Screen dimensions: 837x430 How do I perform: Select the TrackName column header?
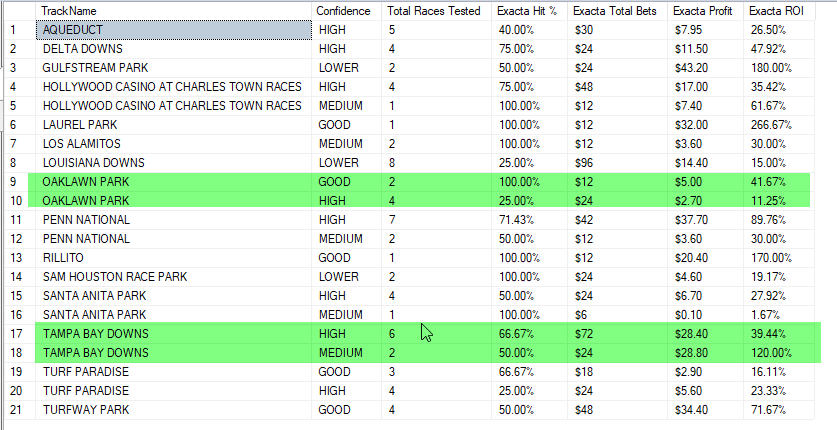(x=173, y=11)
